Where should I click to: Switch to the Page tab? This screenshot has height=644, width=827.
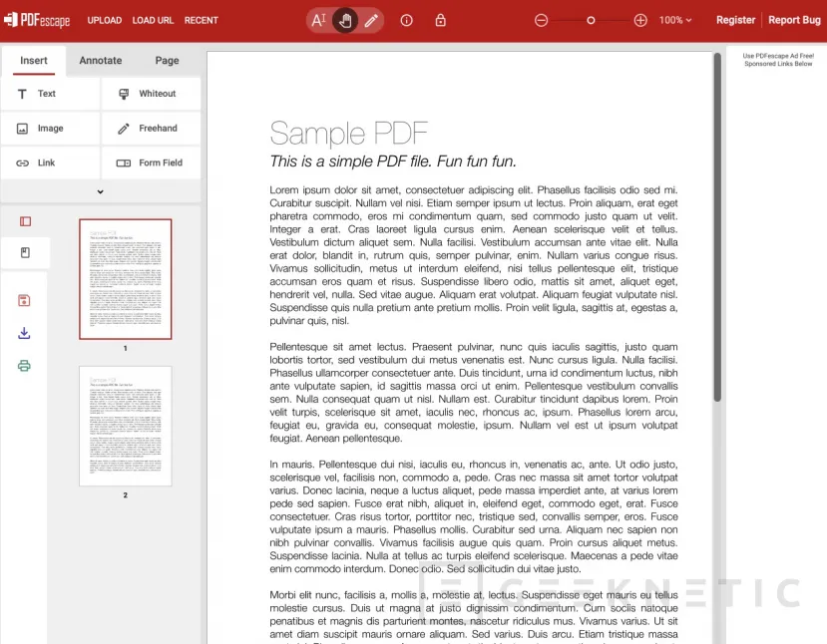[x=167, y=61]
